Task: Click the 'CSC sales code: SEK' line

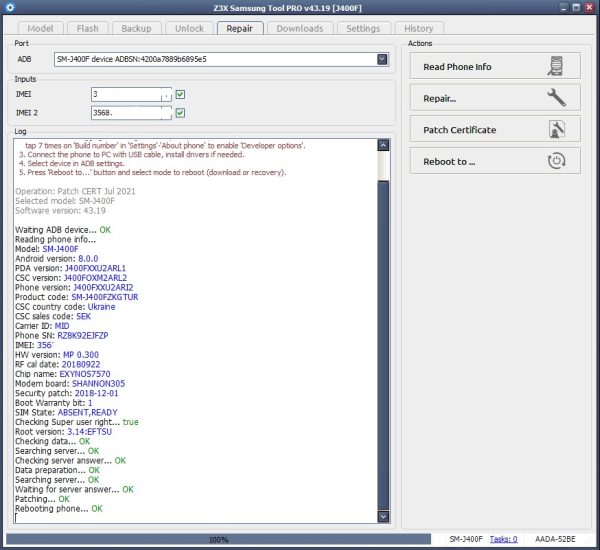Action: click(53, 317)
